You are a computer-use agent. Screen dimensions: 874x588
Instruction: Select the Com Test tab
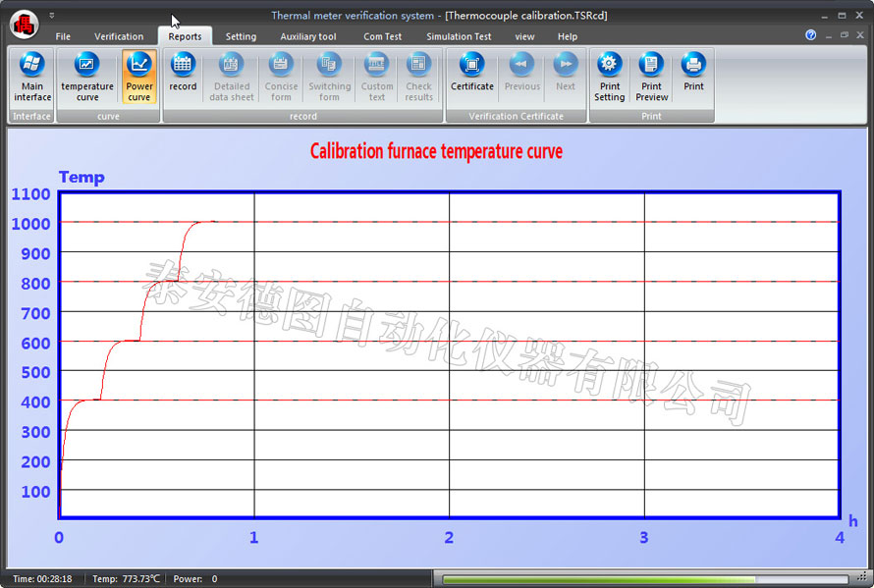[x=382, y=36]
